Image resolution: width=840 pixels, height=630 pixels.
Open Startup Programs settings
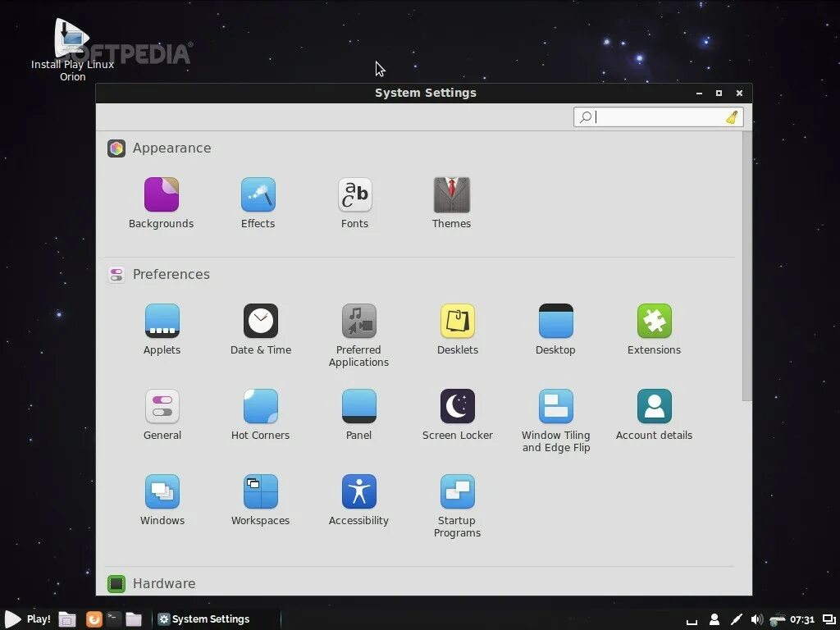point(458,505)
